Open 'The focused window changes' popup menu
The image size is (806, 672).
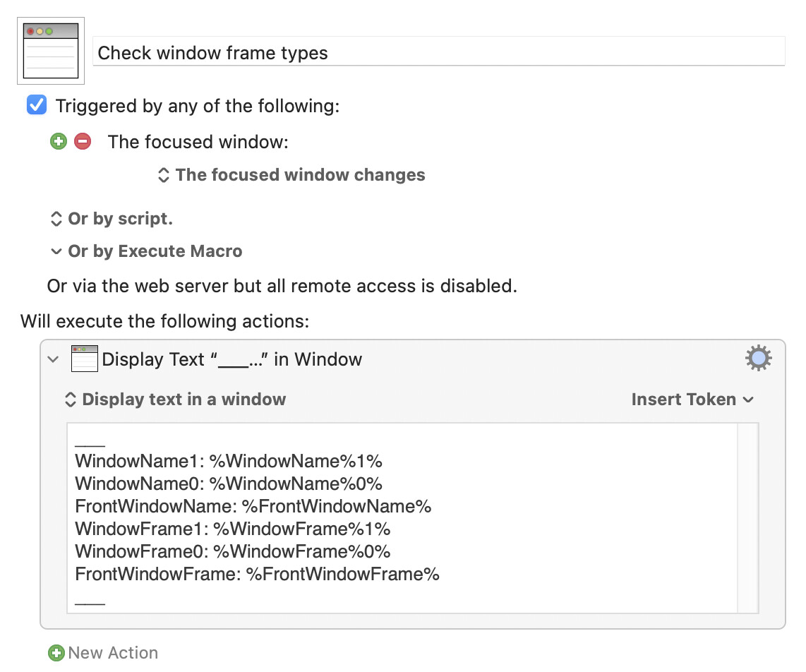pos(291,175)
